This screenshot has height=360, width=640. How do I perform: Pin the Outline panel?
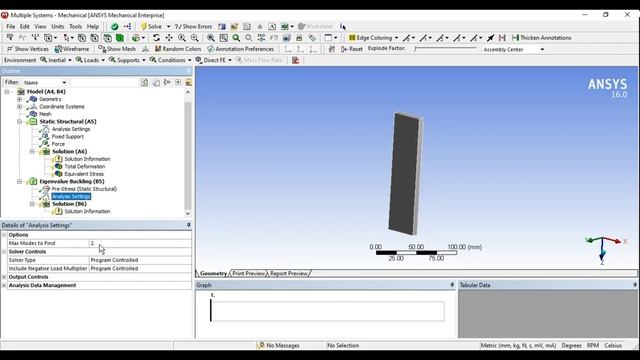pos(189,71)
